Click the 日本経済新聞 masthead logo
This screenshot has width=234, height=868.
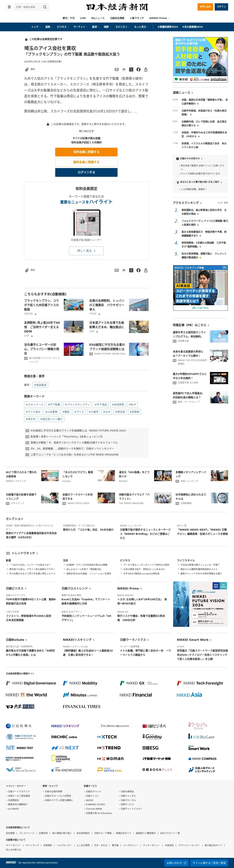coord(117,7)
